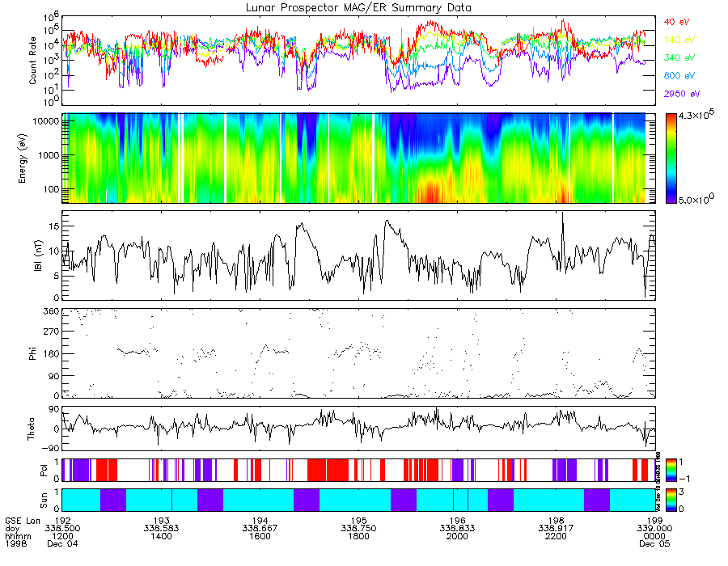Click the '338.750' day-of-year label
The width and height of the screenshot is (728, 566).
point(358,529)
